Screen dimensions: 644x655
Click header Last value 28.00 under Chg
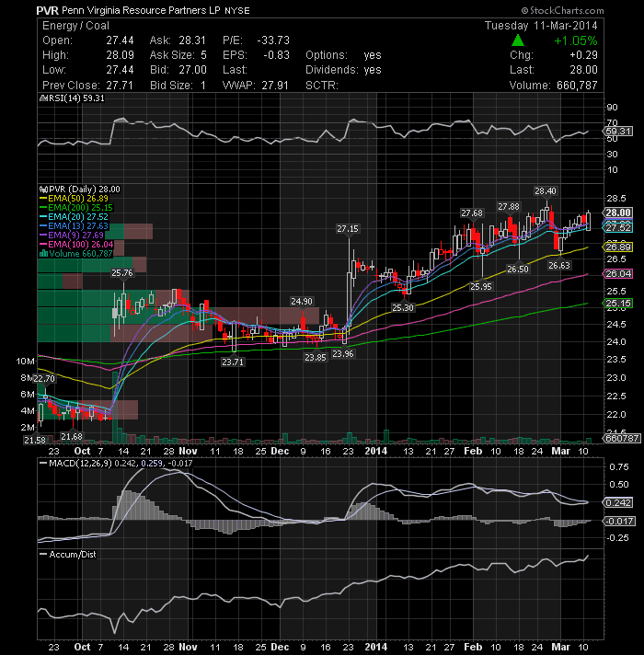pyautogui.click(x=584, y=70)
